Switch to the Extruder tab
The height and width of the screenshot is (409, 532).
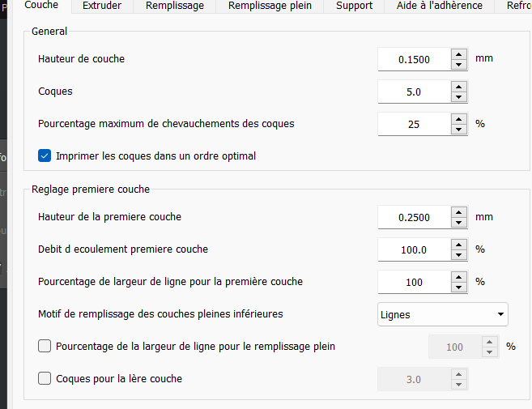[102, 6]
